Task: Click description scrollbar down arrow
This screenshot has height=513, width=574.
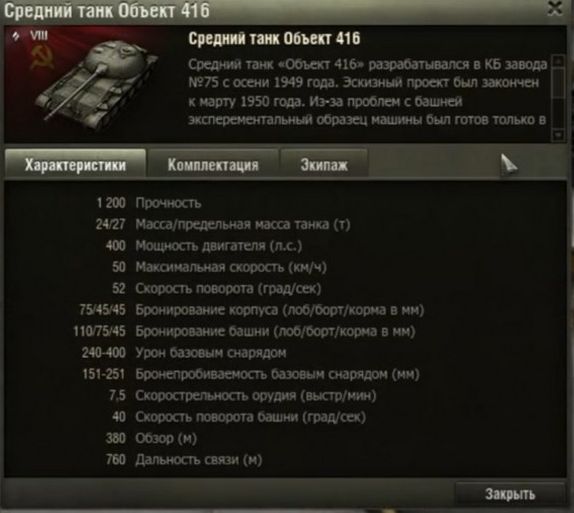Action: [558, 135]
